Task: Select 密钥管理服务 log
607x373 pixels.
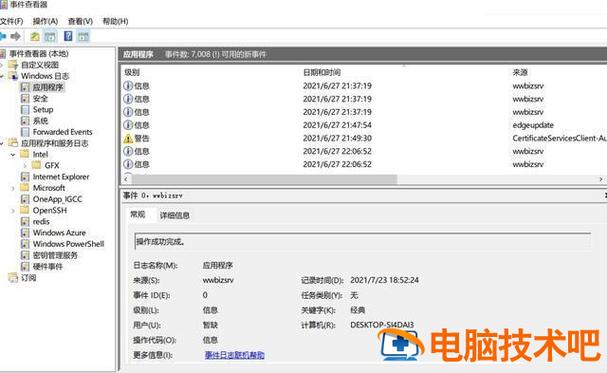Action: [55, 255]
